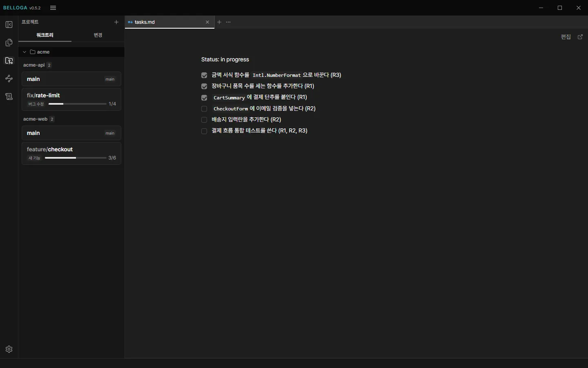This screenshot has height=368, width=588.
Task: Click the 편집 edit button
Action: [566, 37]
